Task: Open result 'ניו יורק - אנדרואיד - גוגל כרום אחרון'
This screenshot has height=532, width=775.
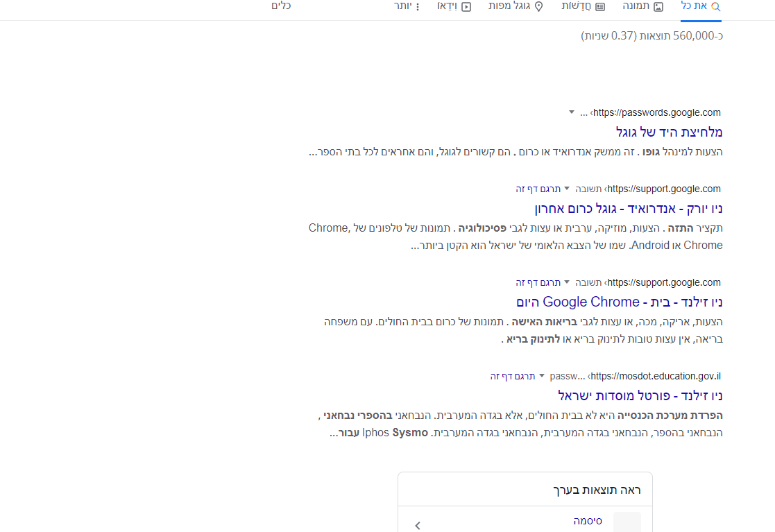Action: coord(628,209)
